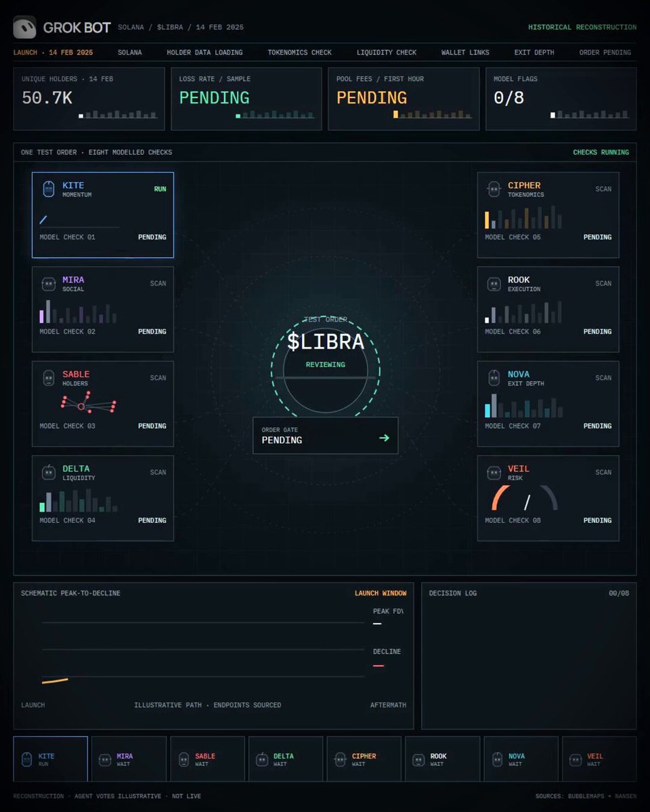Viewport: 650px width, 812px height.
Task: Click the VEIL WAIT agent tab at bottom
Action: (599, 759)
